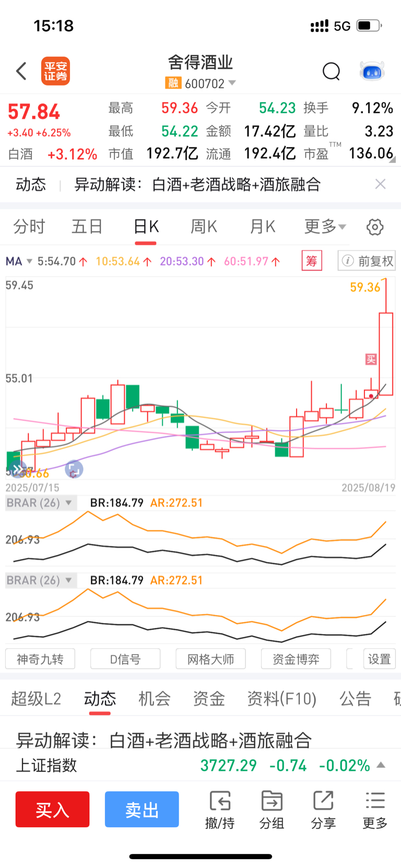Open the 更多 chart period dropdown
This screenshot has width=401, height=868.
click(x=325, y=227)
